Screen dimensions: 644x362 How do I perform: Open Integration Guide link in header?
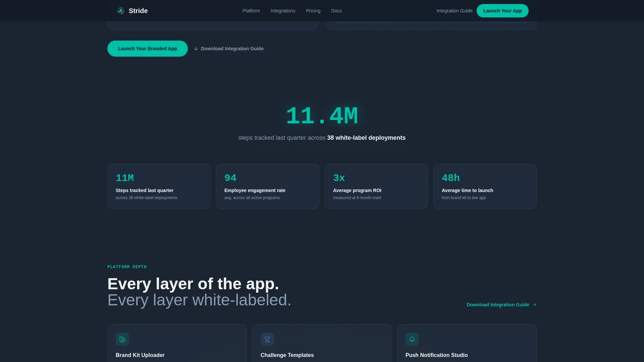point(454,11)
